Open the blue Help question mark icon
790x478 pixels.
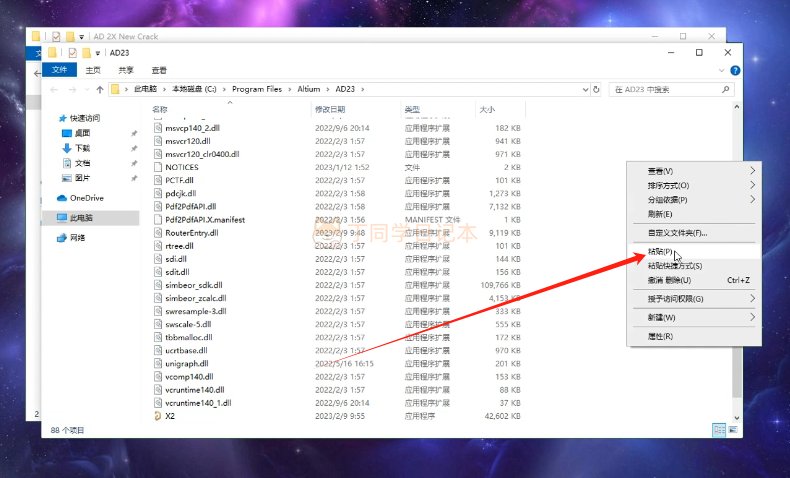click(736, 71)
